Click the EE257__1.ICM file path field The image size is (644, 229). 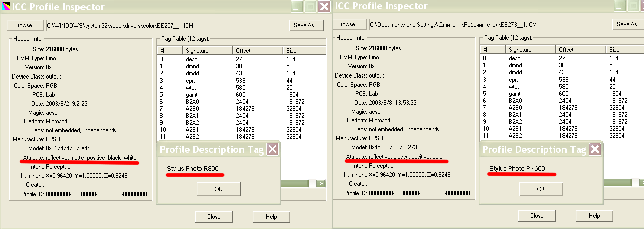166,25
